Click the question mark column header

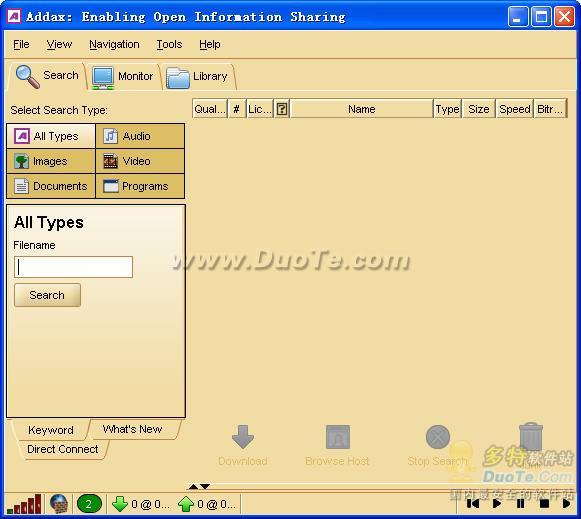point(282,109)
